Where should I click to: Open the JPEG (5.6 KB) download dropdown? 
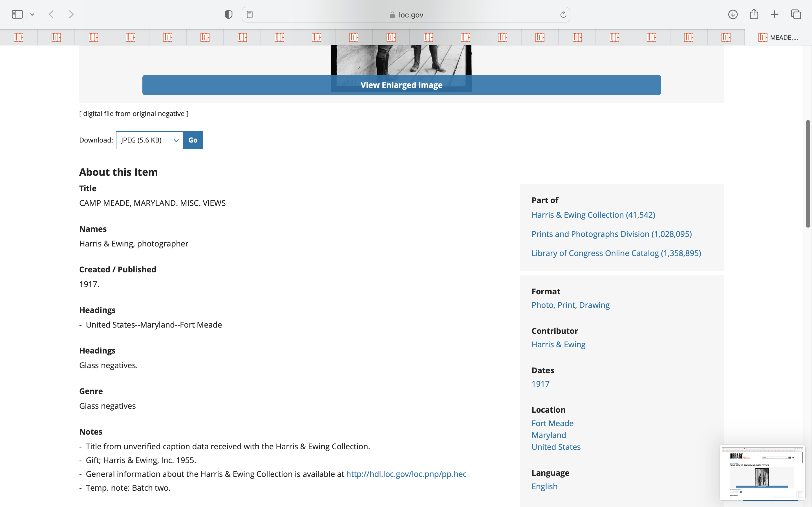pyautogui.click(x=150, y=140)
